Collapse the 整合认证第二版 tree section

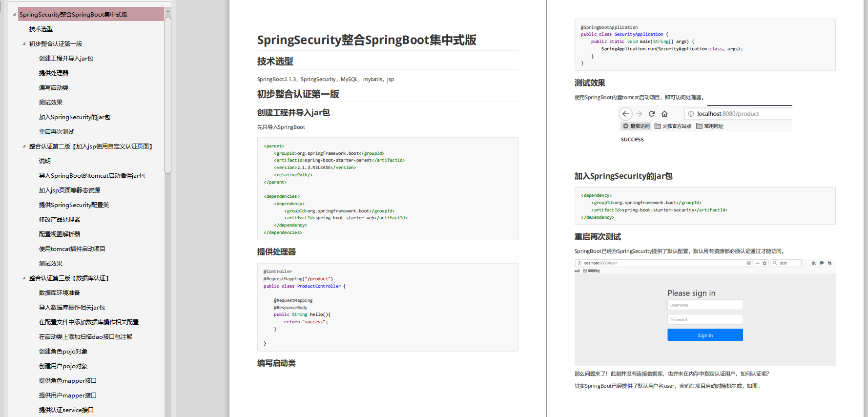(x=24, y=146)
